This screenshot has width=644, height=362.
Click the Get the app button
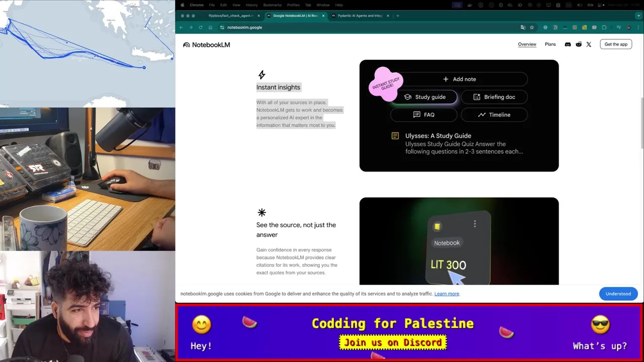pos(616,44)
